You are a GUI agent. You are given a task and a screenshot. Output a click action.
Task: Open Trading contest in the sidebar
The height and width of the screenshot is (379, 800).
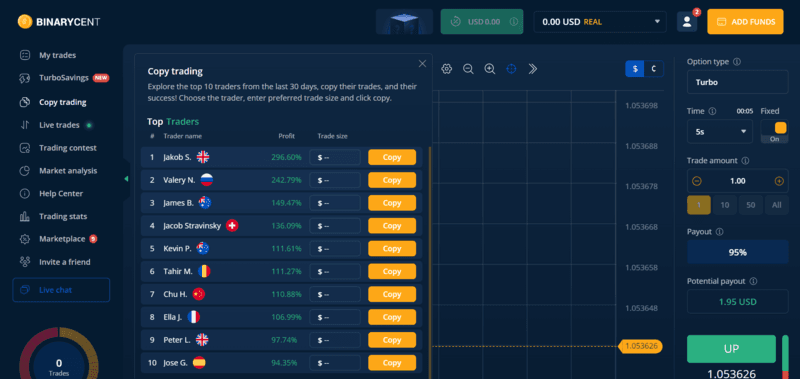coord(67,148)
